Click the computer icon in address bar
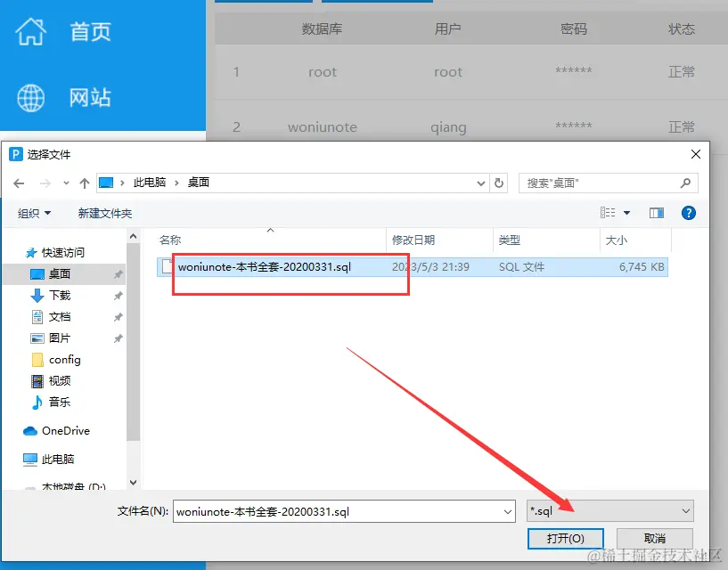The width and height of the screenshot is (728, 570). pos(106,183)
